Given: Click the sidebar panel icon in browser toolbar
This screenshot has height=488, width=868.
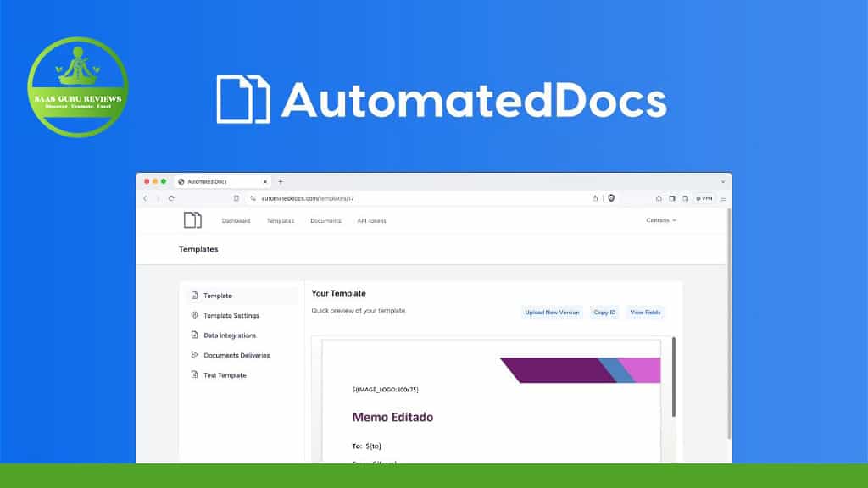Looking at the screenshot, I should (672, 198).
